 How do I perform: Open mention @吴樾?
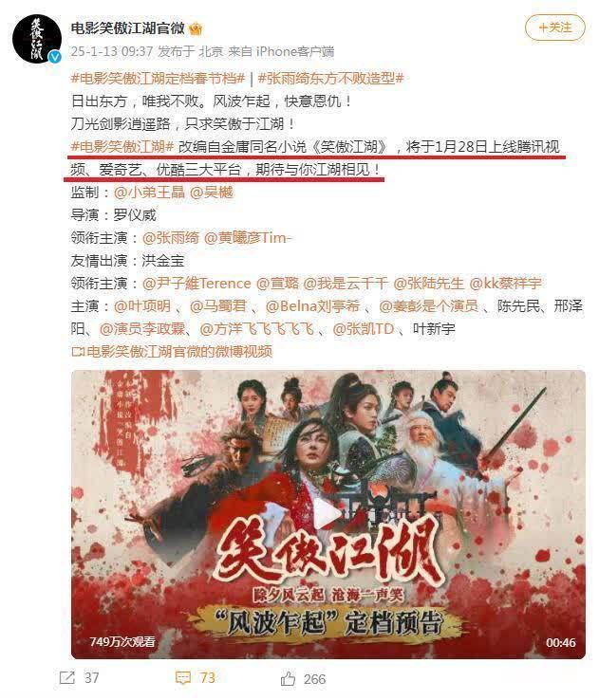point(212,193)
